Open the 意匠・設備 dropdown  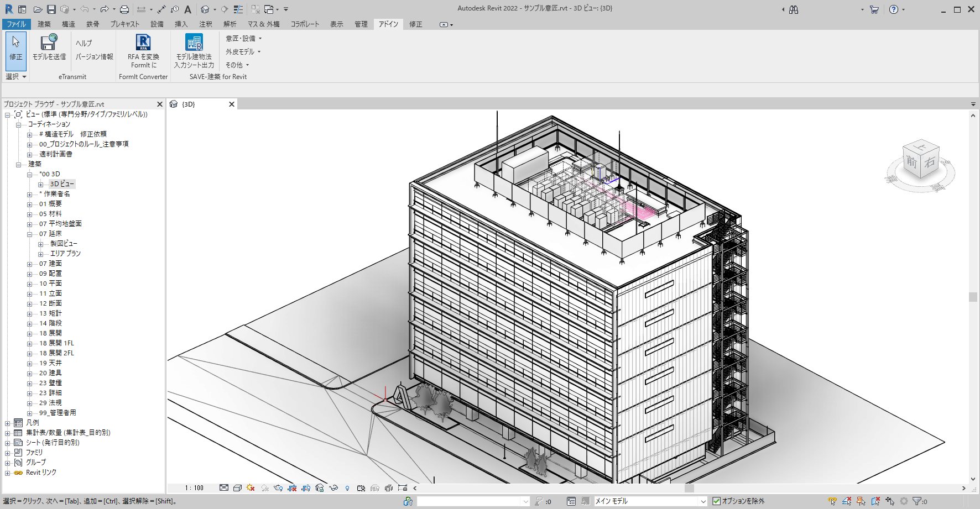point(242,38)
